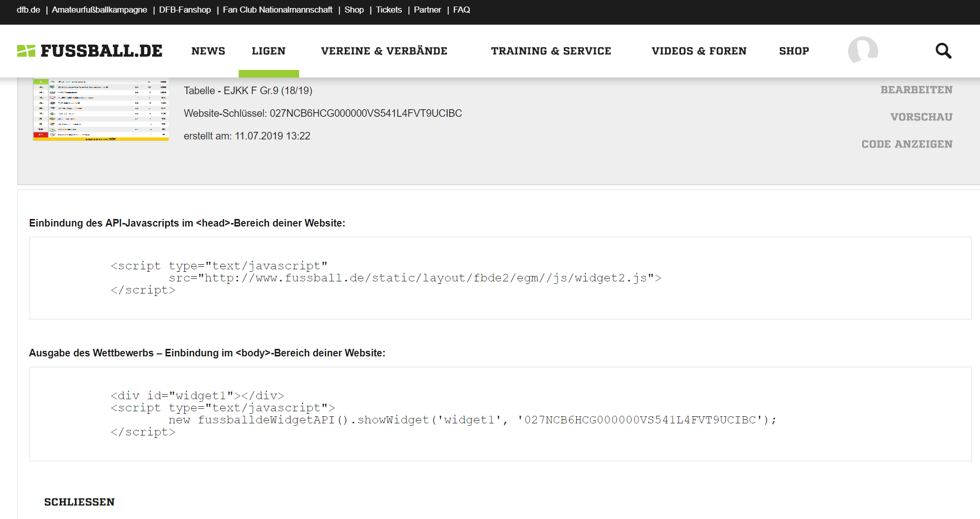980x519 pixels.
Task: Open the dfb.de top link
Action: pos(28,10)
